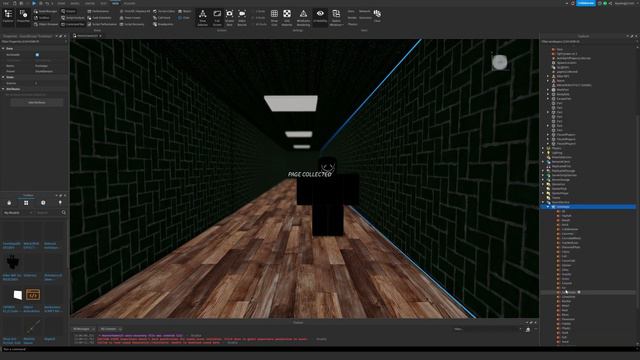Open the Breakpoints window

click(x=163, y=24)
